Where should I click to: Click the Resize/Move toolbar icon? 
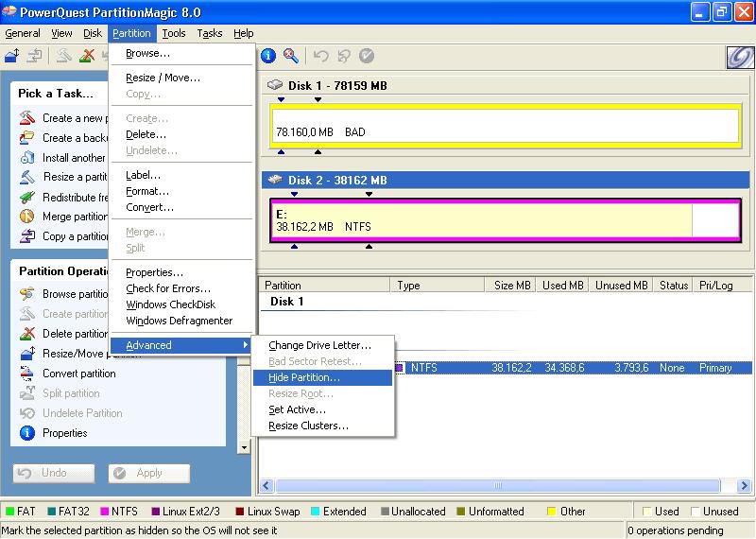click(12, 56)
